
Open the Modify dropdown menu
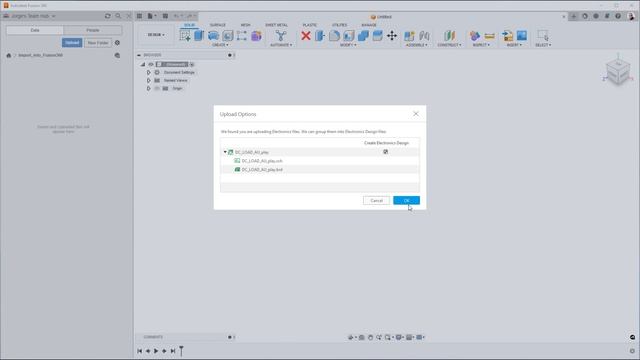coord(348,45)
